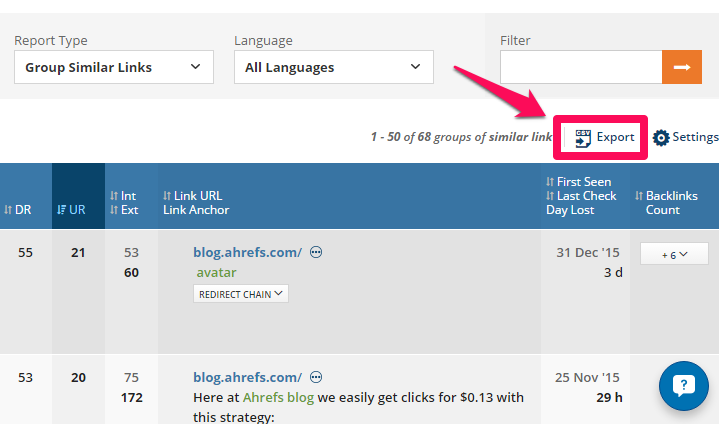Sort by Last Check date
Image resolution: width=722 pixels, height=424 pixels.
[x=581, y=196]
